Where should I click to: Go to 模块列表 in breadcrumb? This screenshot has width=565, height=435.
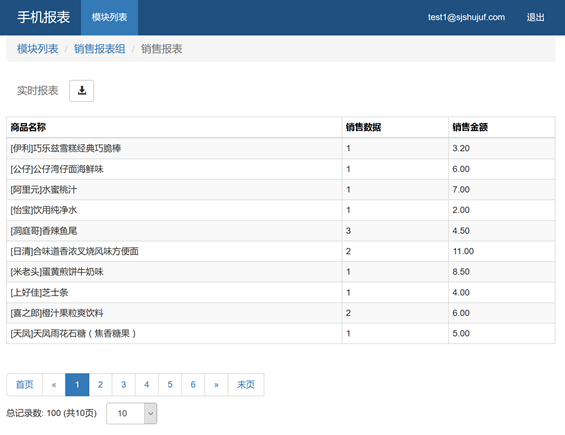(37, 49)
